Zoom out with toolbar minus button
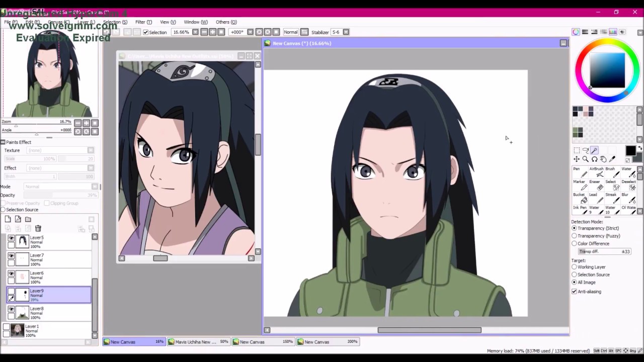This screenshot has height=362, width=644. [204, 32]
